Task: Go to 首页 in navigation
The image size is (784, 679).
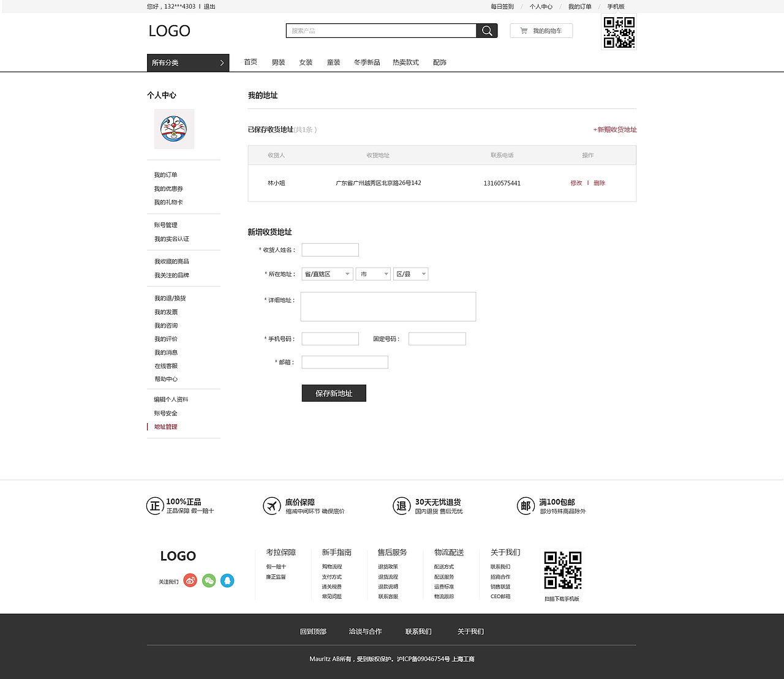Action: click(251, 62)
